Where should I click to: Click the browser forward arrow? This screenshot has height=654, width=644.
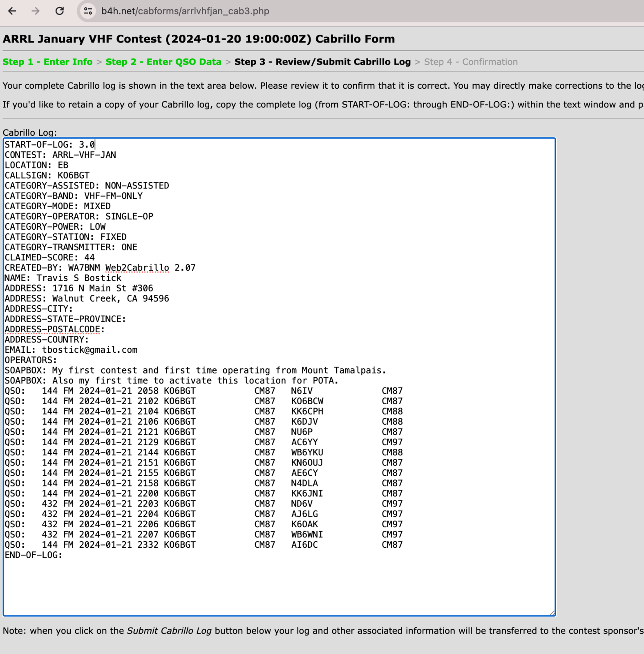[x=36, y=11]
